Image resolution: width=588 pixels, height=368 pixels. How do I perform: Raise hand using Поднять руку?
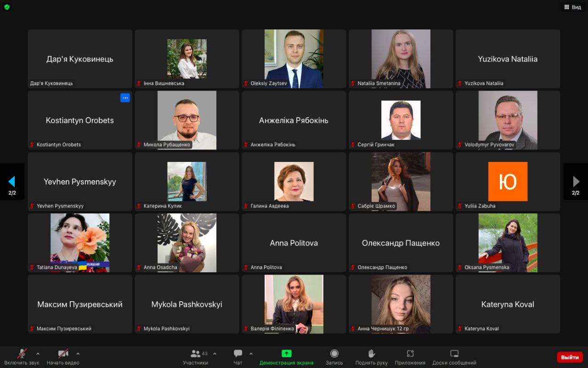click(371, 357)
